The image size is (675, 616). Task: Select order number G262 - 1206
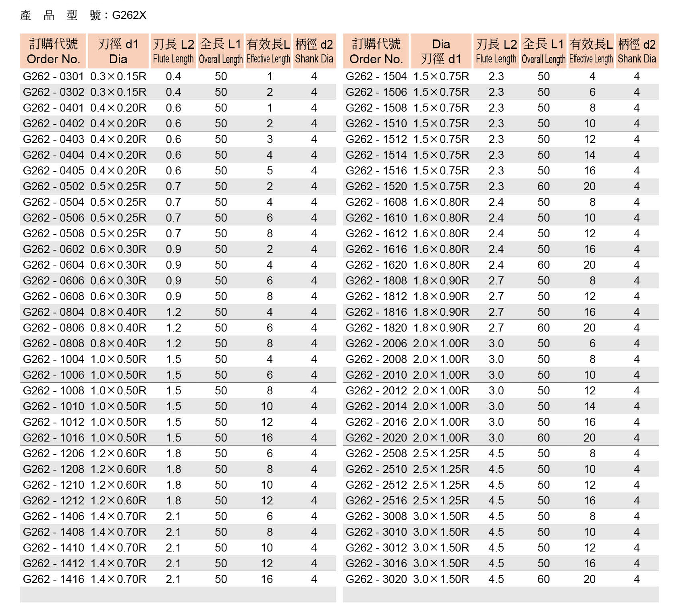coord(54,454)
